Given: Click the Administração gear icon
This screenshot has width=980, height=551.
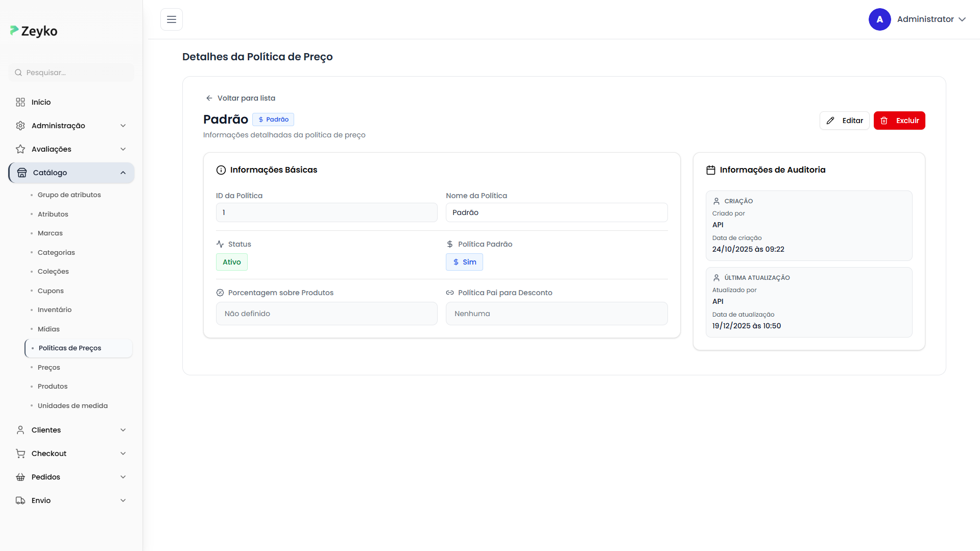Looking at the screenshot, I should 20,126.
